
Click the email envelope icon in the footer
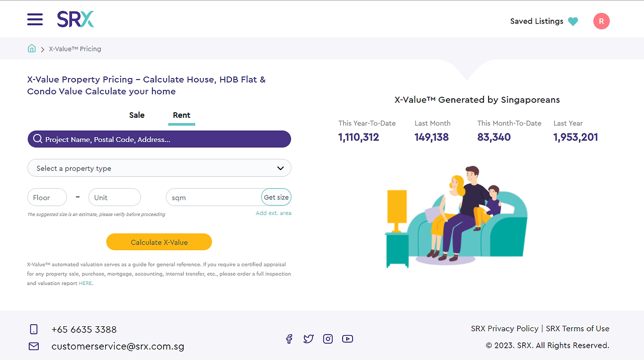point(34,346)
